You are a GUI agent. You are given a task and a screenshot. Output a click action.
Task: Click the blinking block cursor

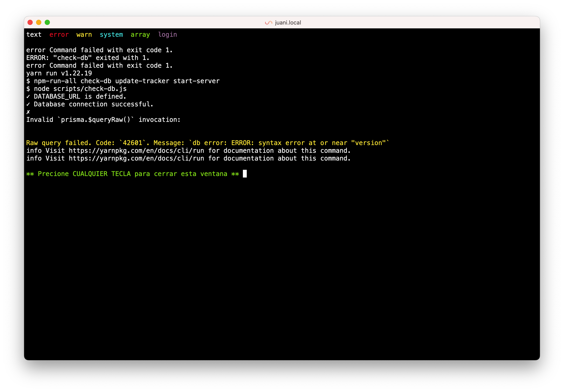(245, 174)
